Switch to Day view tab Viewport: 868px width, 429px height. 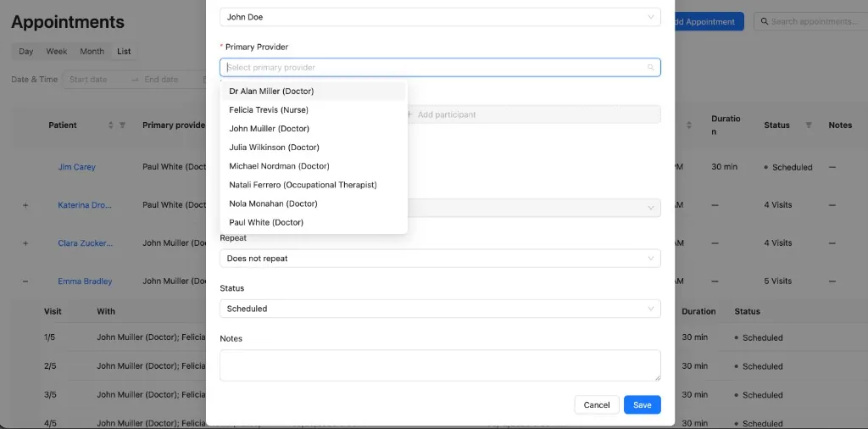(x=26, y=52)
